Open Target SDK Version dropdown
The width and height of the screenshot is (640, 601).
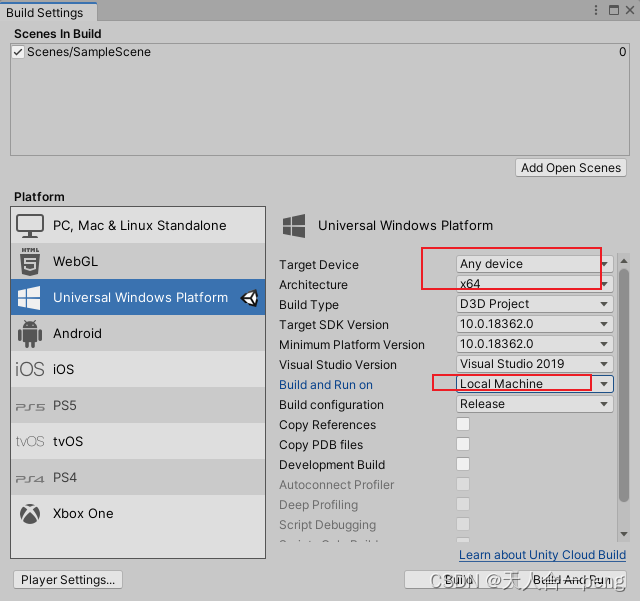535,324
